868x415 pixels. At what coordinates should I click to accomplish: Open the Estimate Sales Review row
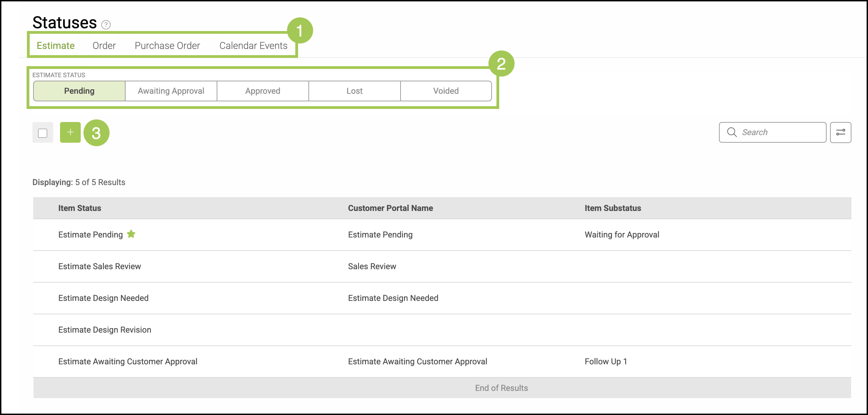click(100, 266)
